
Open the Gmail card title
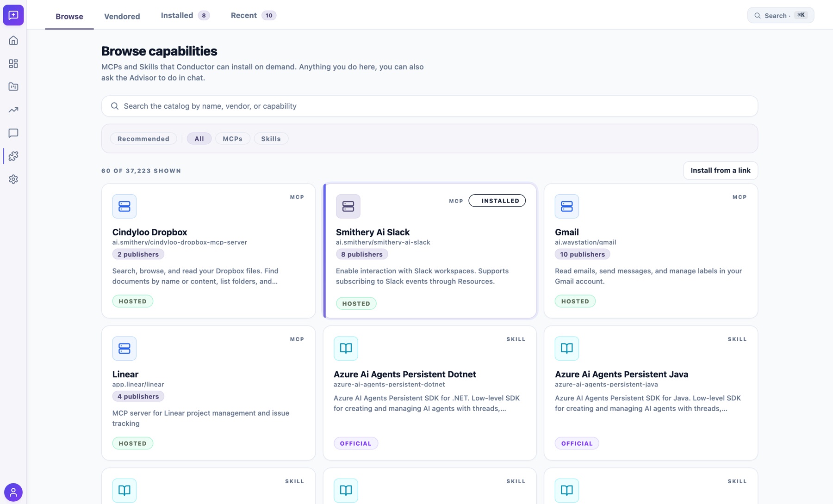click(x=567, y=232)
